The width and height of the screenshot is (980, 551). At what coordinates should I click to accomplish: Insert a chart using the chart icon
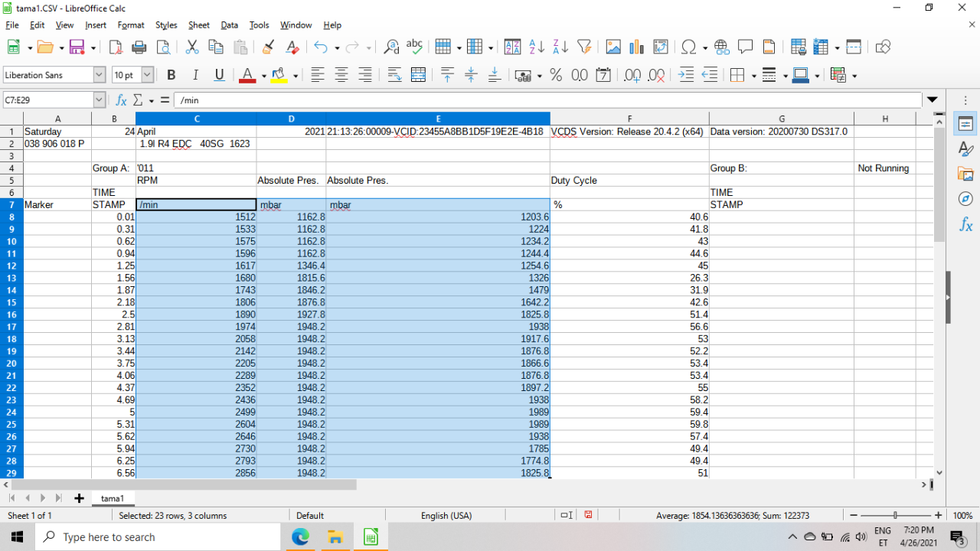pyautogui.click(x=636, y=47)
